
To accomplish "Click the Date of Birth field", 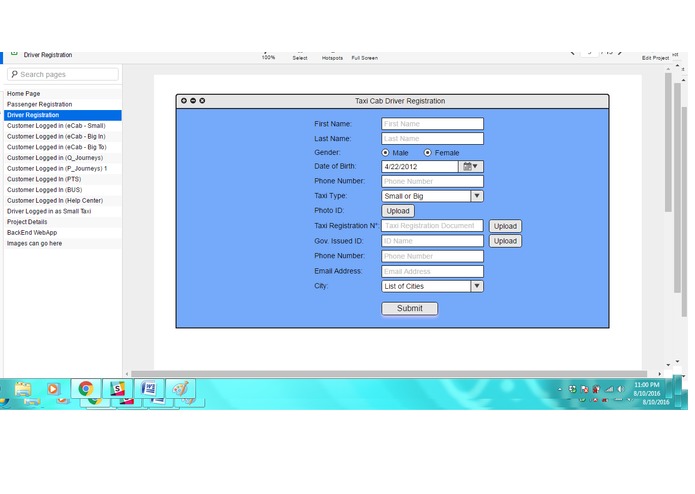I will coord(420,167).
